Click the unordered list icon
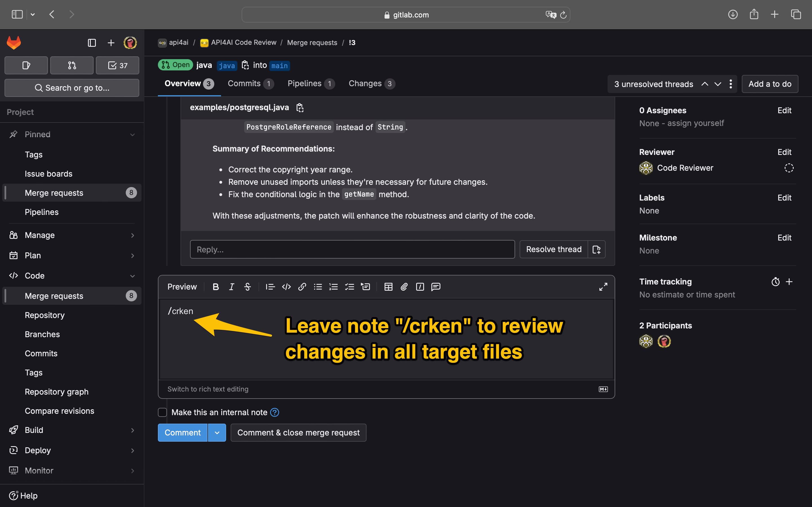This screenshot has height=507, width=812. tap(319, 287)
